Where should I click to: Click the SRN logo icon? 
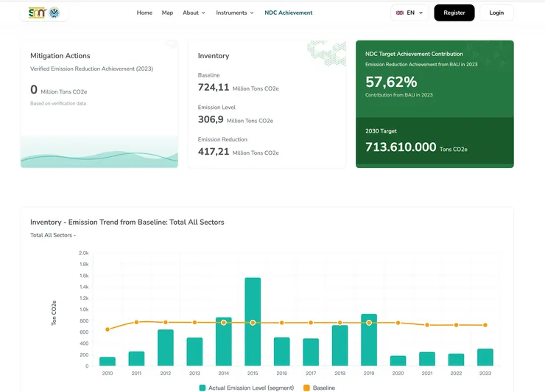[37, 13]
